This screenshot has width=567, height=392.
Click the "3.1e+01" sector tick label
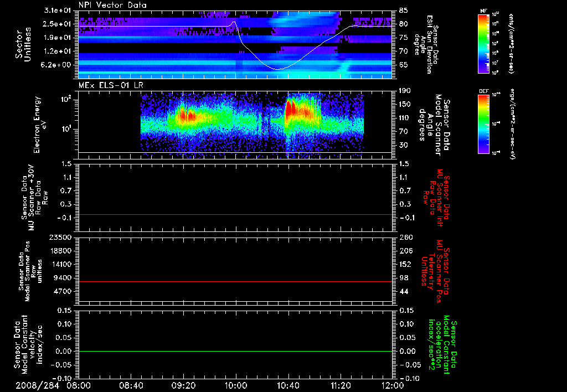coord(58,11)
